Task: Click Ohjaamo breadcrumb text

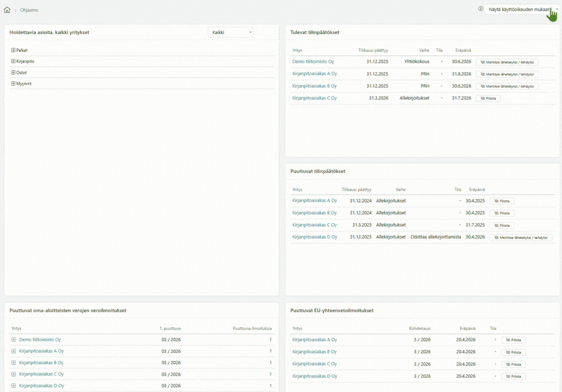Action: 29,10
